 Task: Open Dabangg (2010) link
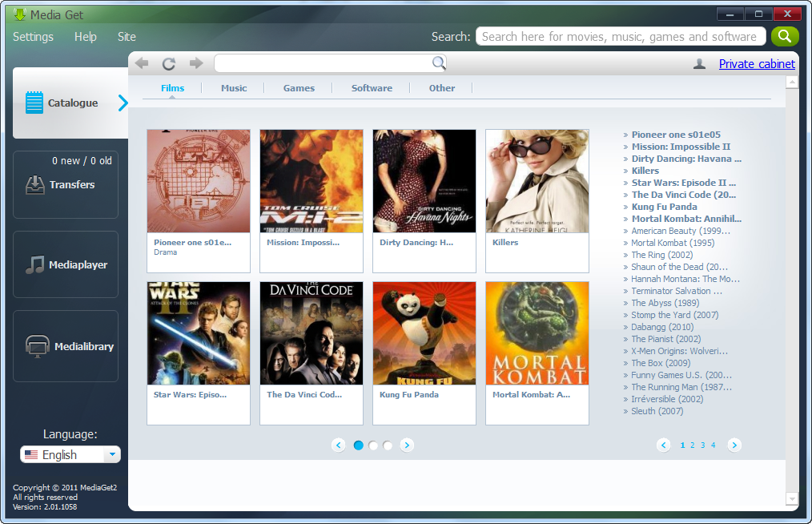(662, 327)
